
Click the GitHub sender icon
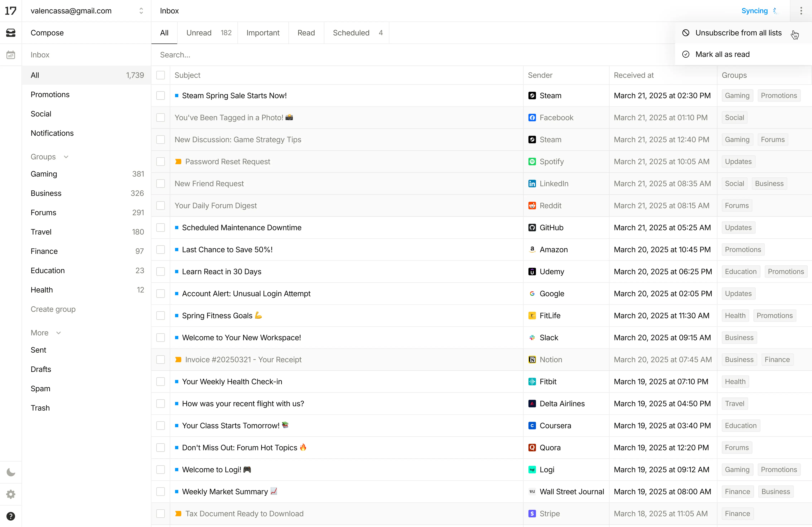pyautogui.click(x=532, y=228)
